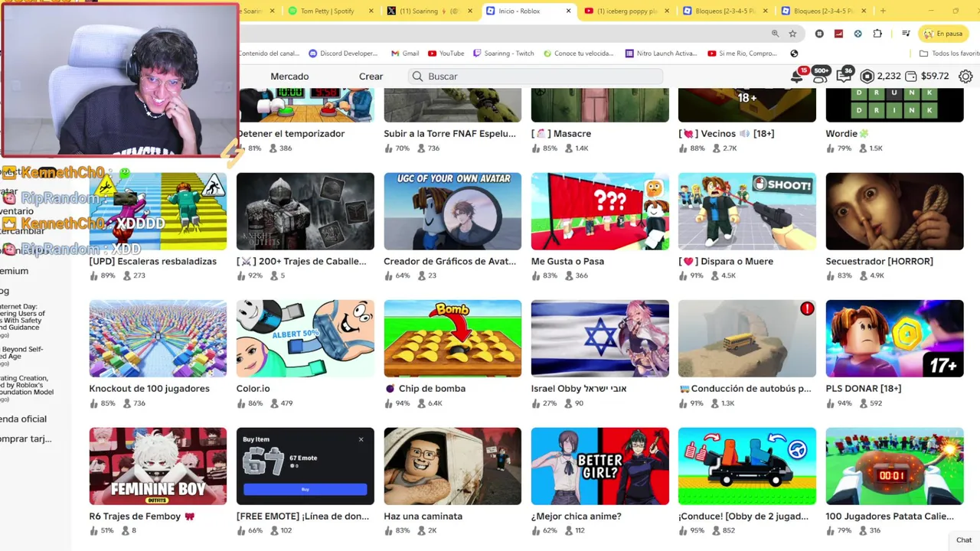980x551 pixels.
Task: Open the Israel Obby game thumbnail
Action: click(600, 338)
